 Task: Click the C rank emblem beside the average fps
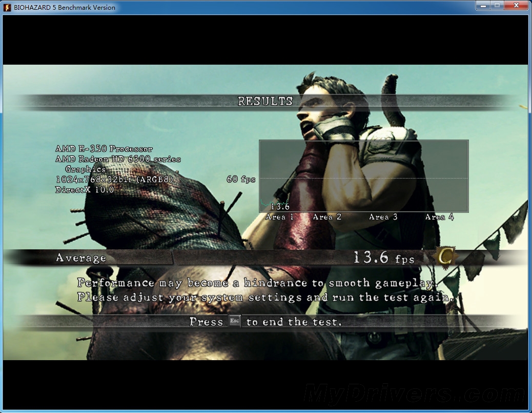pyautogui.click(x=445, y=258)
